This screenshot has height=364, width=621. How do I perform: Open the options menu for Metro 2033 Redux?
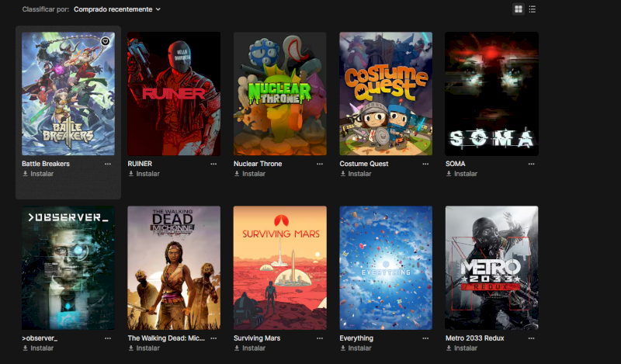[x=531, y=338]
